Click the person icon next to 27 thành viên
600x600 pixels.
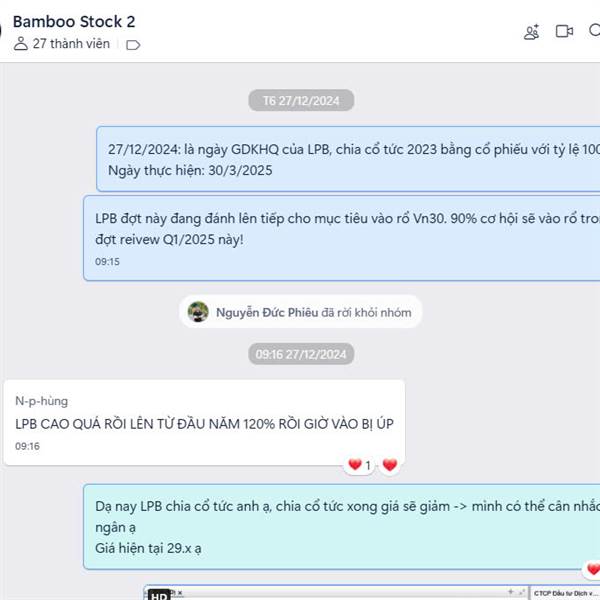[21, 44]
